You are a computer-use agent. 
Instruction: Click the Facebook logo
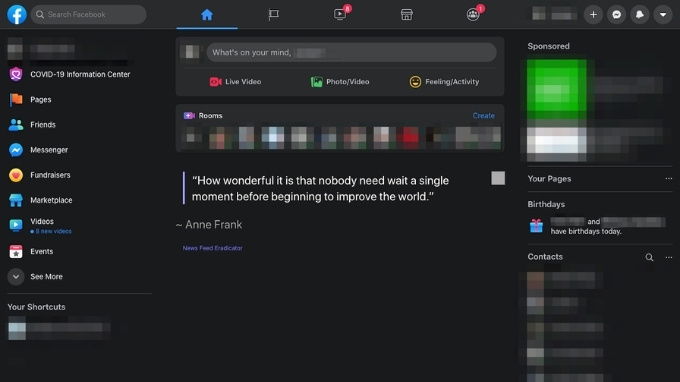pyautogui.click(x=17, y=14)
